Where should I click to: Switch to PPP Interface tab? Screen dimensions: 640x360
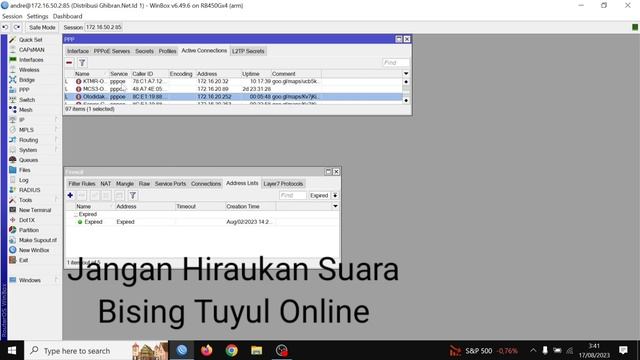pos(78,51)
